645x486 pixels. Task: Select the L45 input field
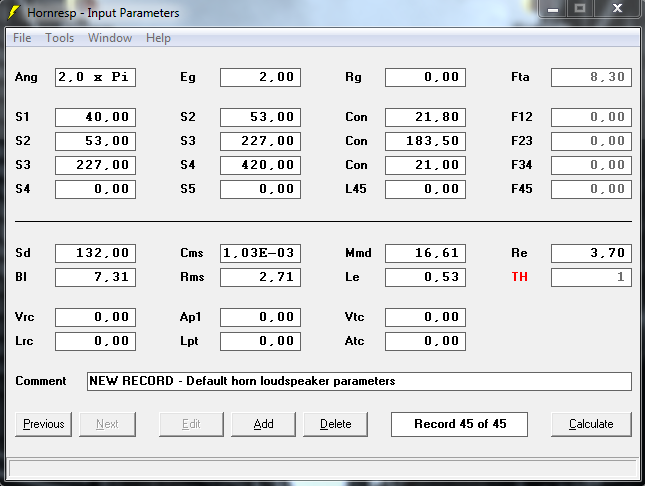pos(425,189)
